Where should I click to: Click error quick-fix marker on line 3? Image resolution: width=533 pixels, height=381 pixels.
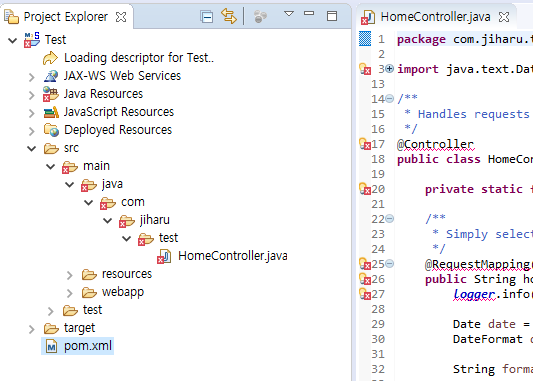coord(365,69)
